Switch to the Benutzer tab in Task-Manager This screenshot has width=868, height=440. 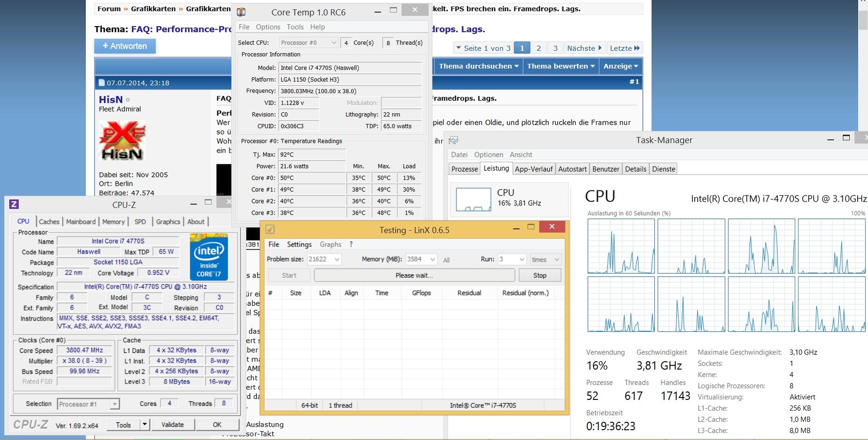[606, 169]
